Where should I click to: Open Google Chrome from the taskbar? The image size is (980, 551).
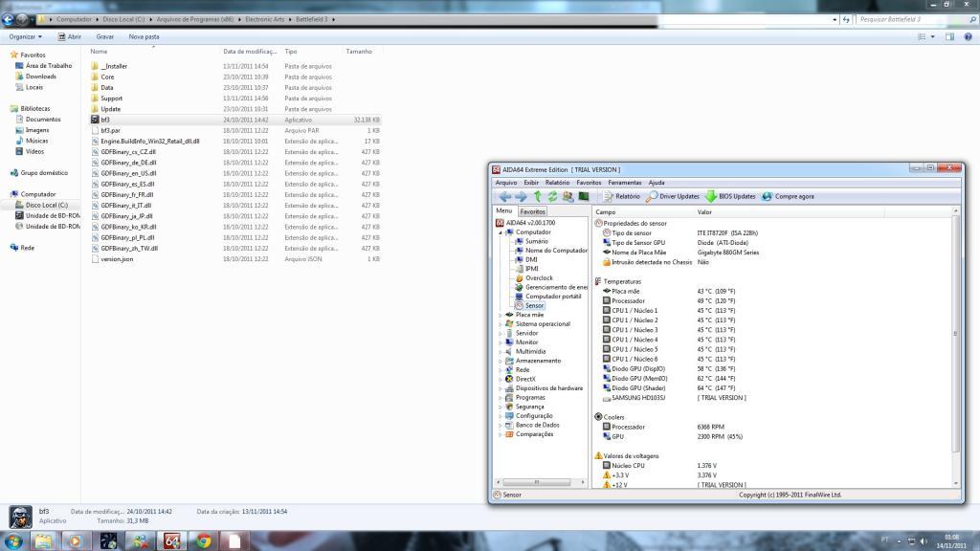[x=203, y=541]
